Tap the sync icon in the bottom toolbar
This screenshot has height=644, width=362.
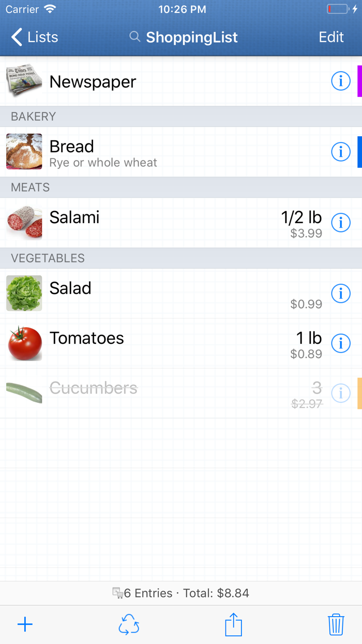129,624
